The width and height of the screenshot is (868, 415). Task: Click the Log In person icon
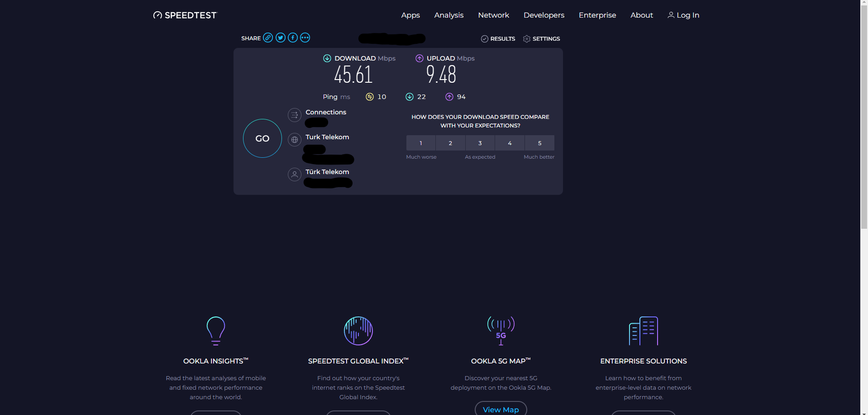[x=671, y=15]
